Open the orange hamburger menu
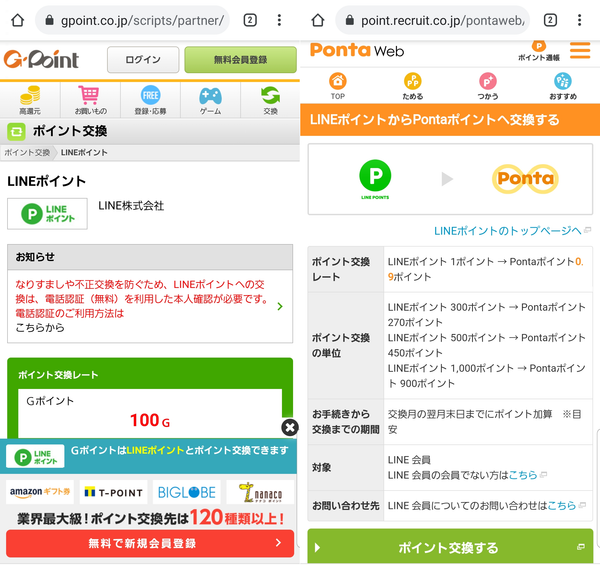The height and width of the screenshot is (567, 600). (580, 51)
